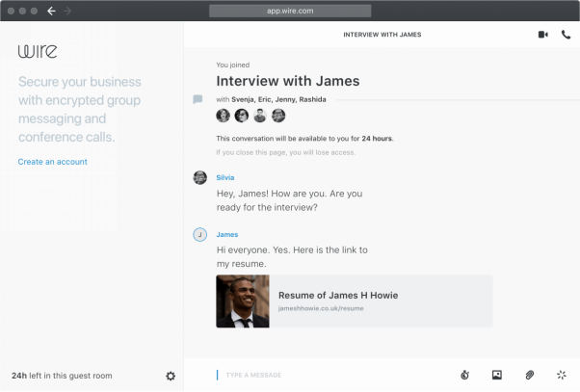Click the browser forward arrow
Image resolution: width=580 pixels, height=392 pixels.
click(67, 12)
